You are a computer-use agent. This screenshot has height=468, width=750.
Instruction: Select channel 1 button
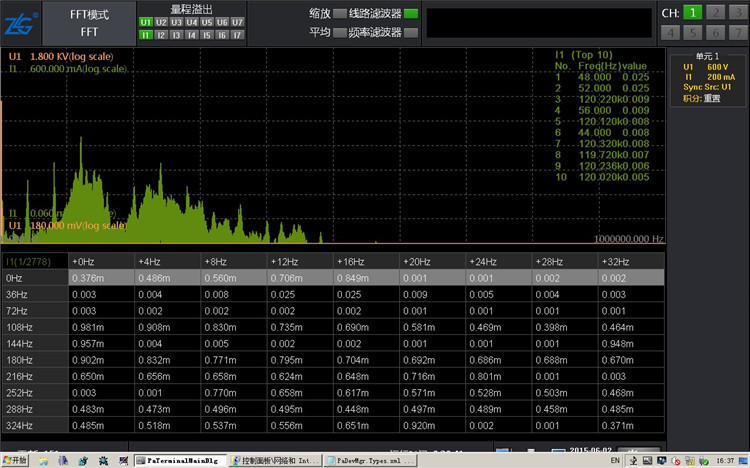(x=695, y=13)
